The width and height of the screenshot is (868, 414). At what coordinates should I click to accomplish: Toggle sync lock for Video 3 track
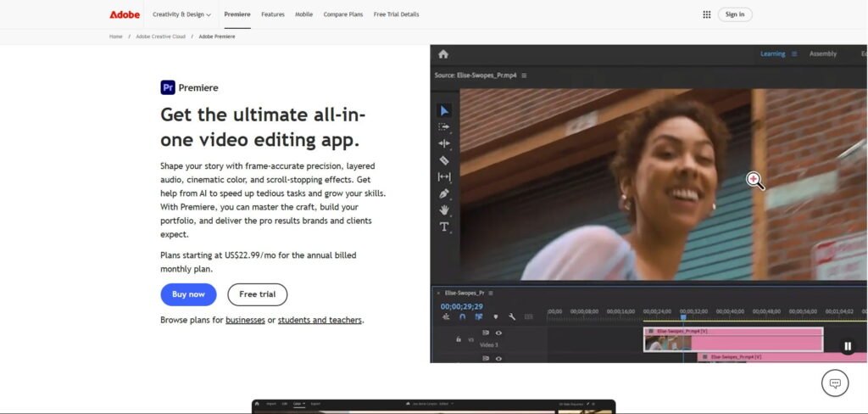point(486,333)
